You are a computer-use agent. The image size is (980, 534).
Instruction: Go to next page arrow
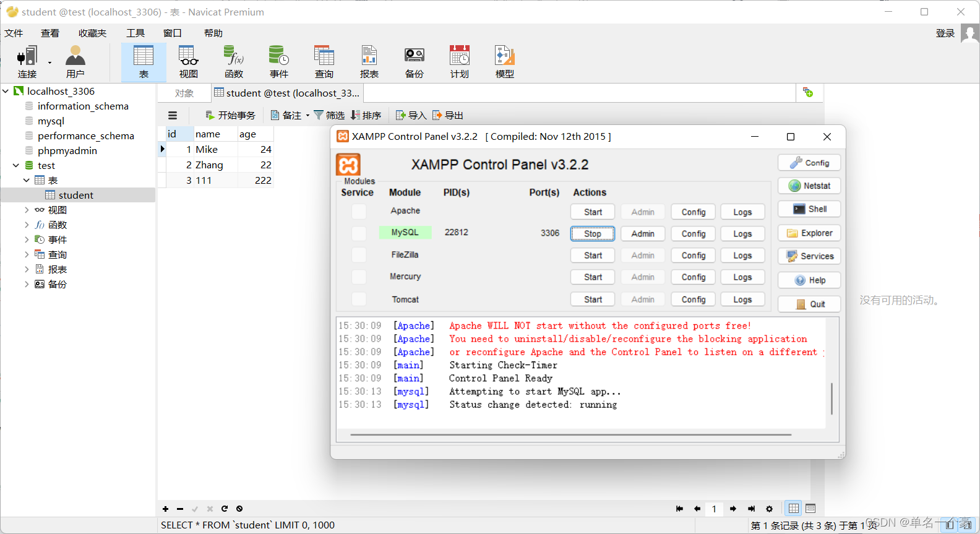click(733, 509)
